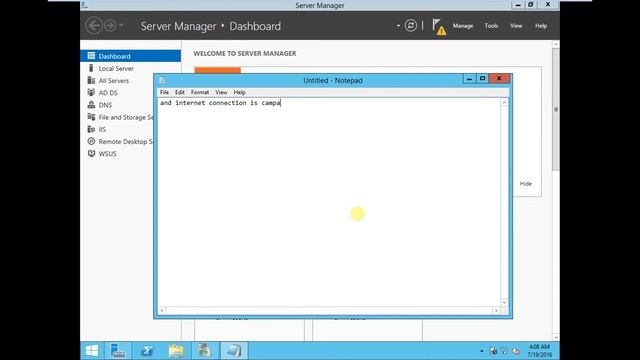
Task: Click Notepad's vertical scrollbar down arrow
Action: pyautogui.click(x=504, y=302)
